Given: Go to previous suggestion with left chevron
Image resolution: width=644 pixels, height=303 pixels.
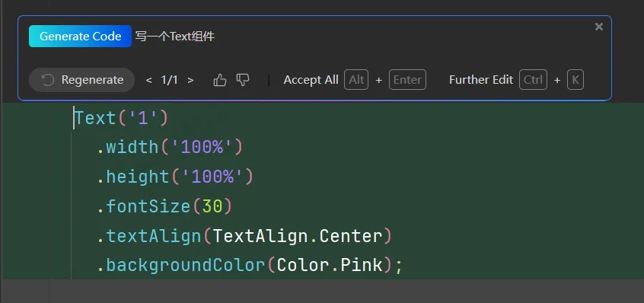Looking at the screenshot, I should (149, 80).
